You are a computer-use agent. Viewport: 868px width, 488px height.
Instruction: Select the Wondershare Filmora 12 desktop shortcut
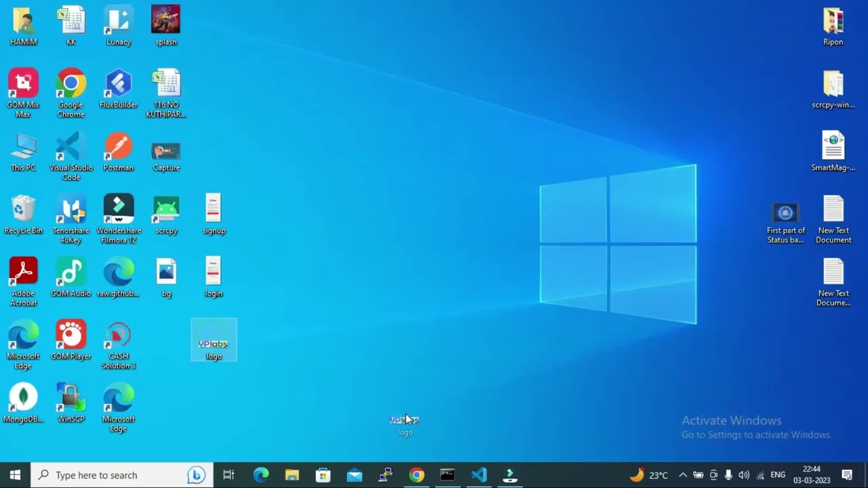[119, 220]
